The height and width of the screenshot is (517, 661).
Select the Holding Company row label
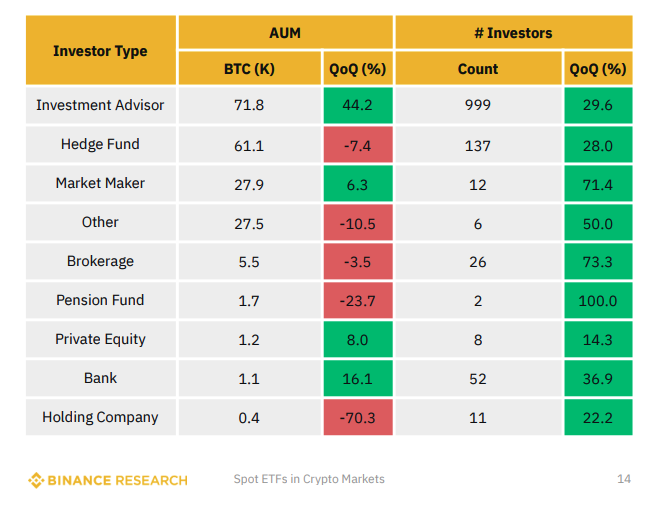(x=100, y=417)
